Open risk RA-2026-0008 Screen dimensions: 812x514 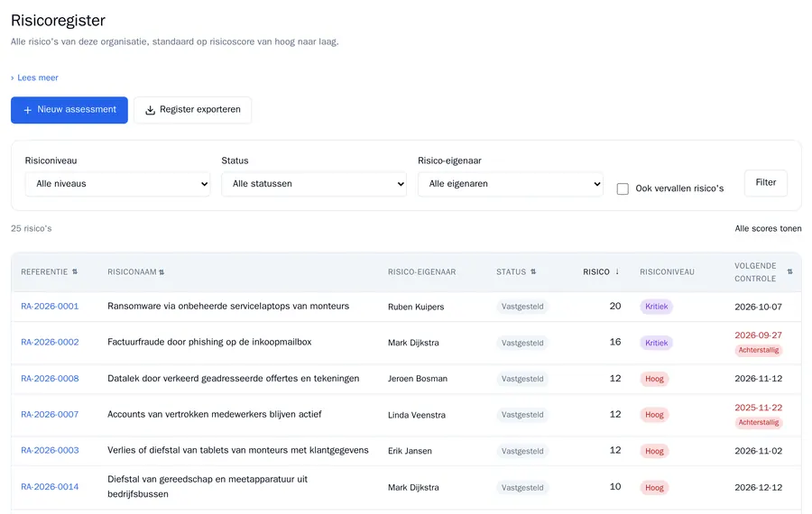tap(50, 379)
